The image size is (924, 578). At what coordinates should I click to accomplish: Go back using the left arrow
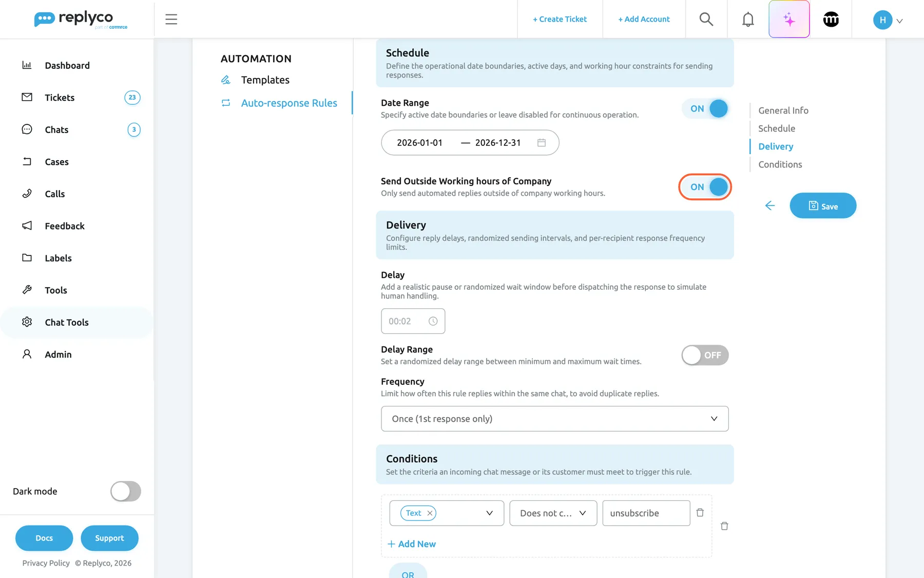770,206
